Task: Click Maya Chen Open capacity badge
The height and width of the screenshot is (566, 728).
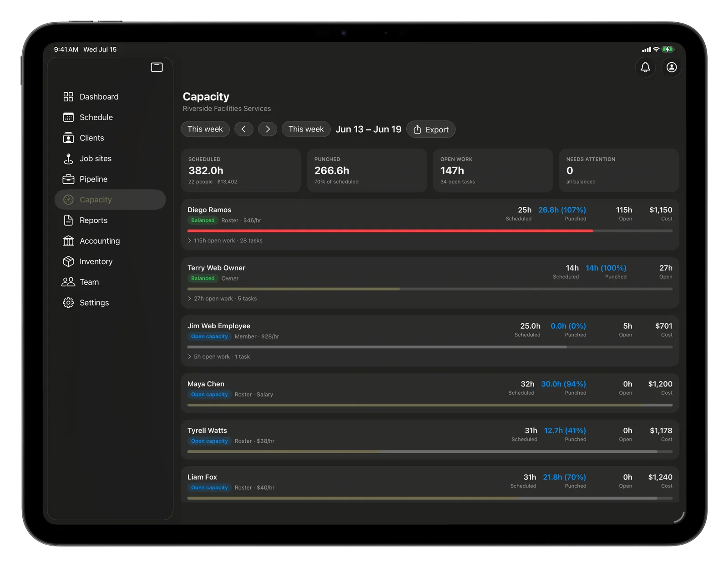Action: (x=209, y=395)
